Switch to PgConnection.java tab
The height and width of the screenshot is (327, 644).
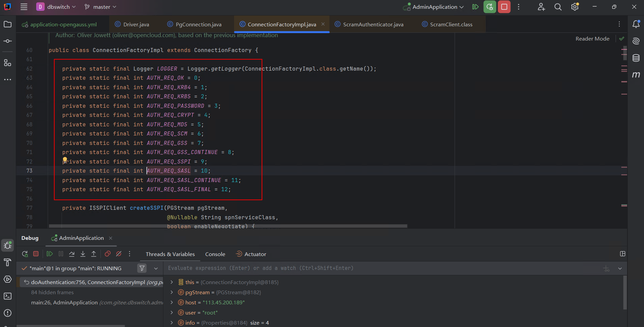(198, 25)
